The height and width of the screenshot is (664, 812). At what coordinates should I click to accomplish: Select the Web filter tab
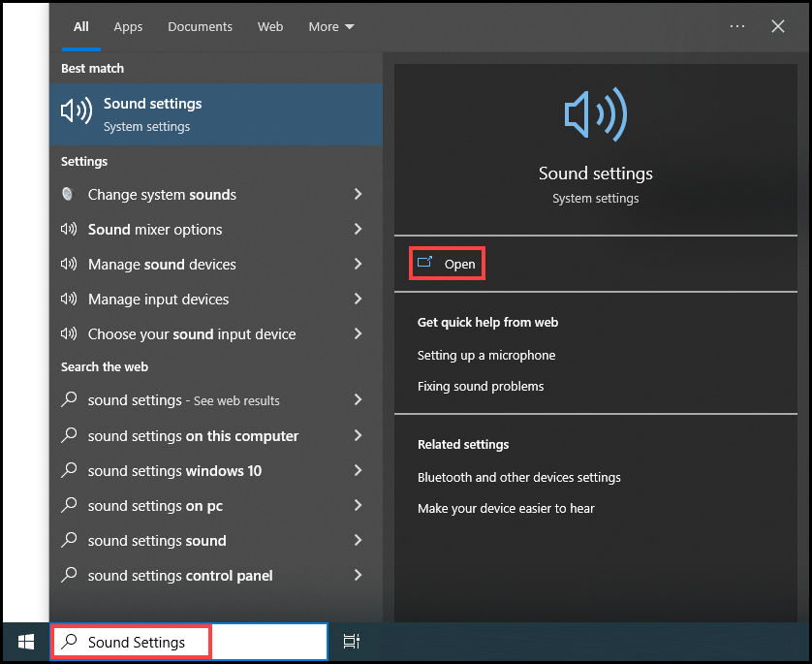(270, 26)
